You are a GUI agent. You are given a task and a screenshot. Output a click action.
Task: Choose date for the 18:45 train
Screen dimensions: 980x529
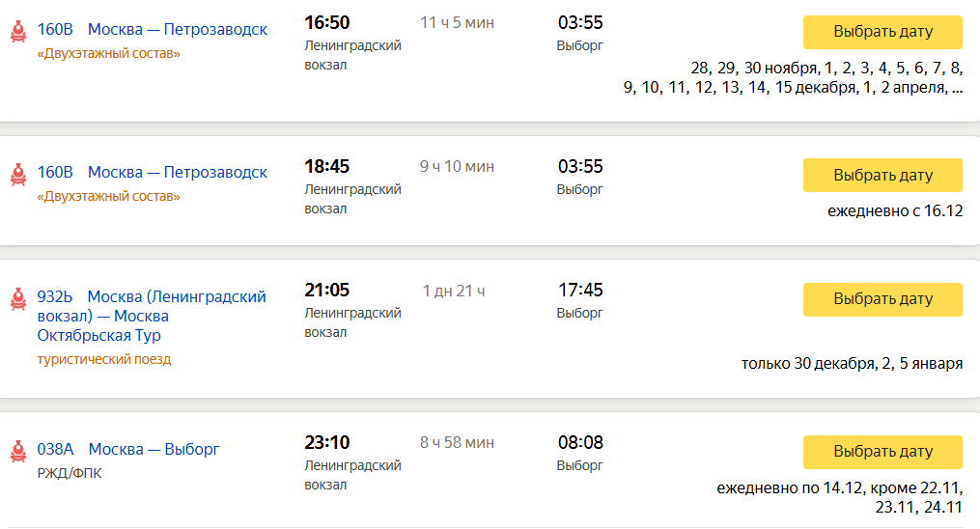882,176
